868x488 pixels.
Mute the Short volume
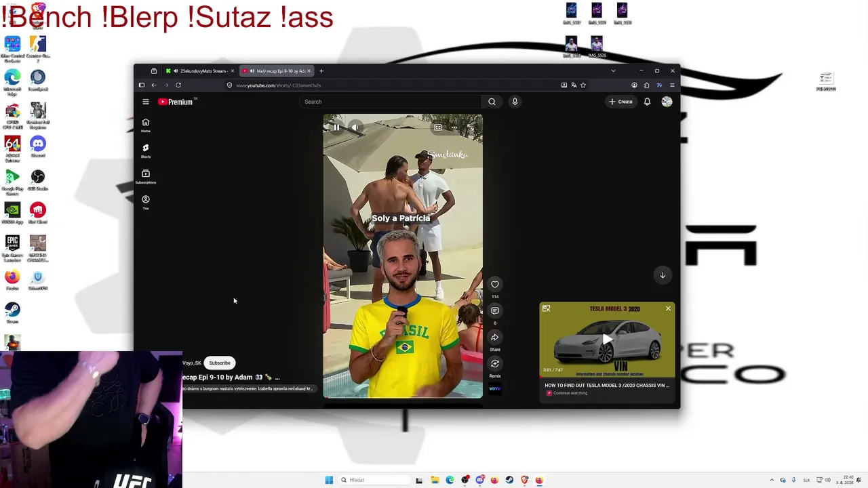[355, 127]
